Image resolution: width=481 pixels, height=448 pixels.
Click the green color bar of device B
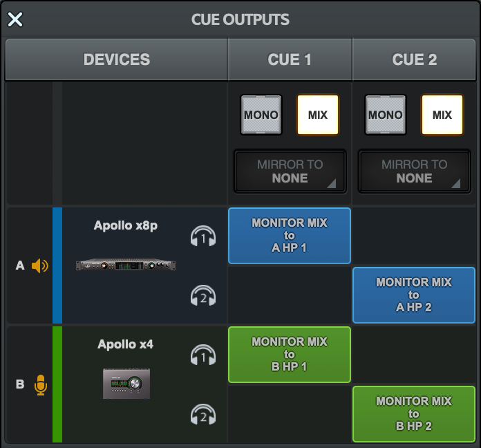57,384
